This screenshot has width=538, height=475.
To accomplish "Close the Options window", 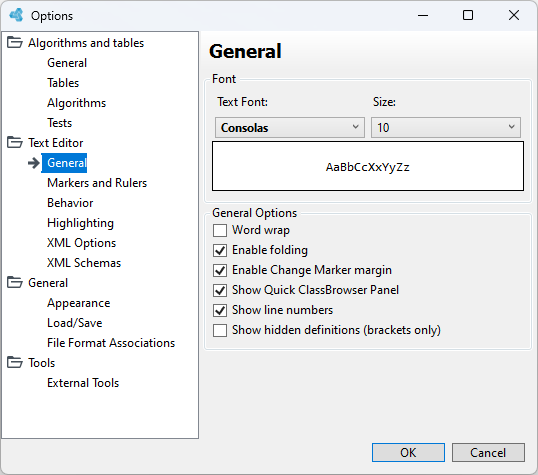I will coord(514,15).
